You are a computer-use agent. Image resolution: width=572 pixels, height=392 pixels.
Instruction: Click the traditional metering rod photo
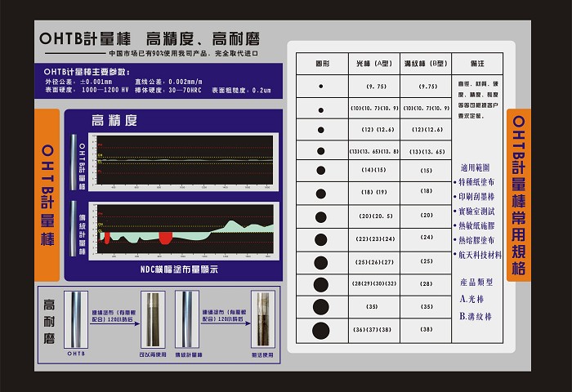point(187,319)
